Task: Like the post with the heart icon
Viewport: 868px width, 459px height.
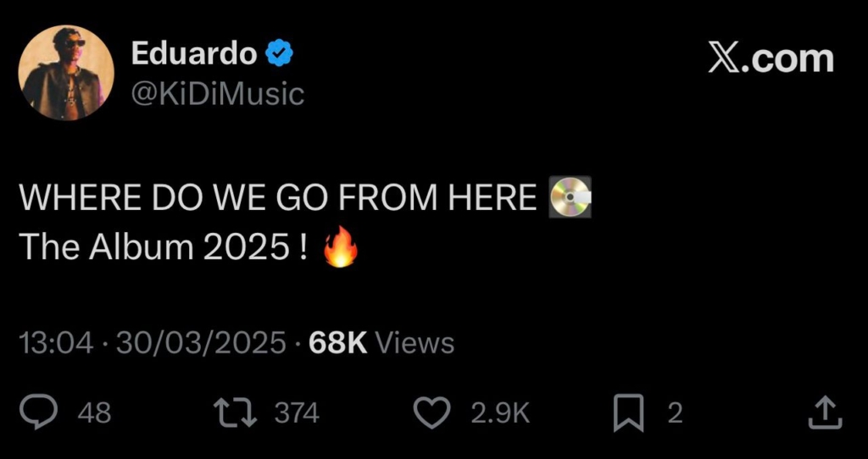Action: [432, 413]
